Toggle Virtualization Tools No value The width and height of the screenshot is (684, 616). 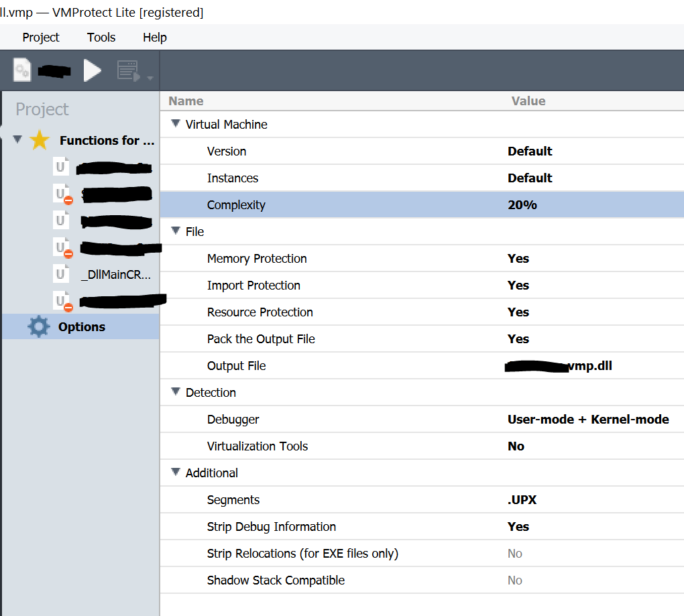pyautogui.click(x=516, y=446)
